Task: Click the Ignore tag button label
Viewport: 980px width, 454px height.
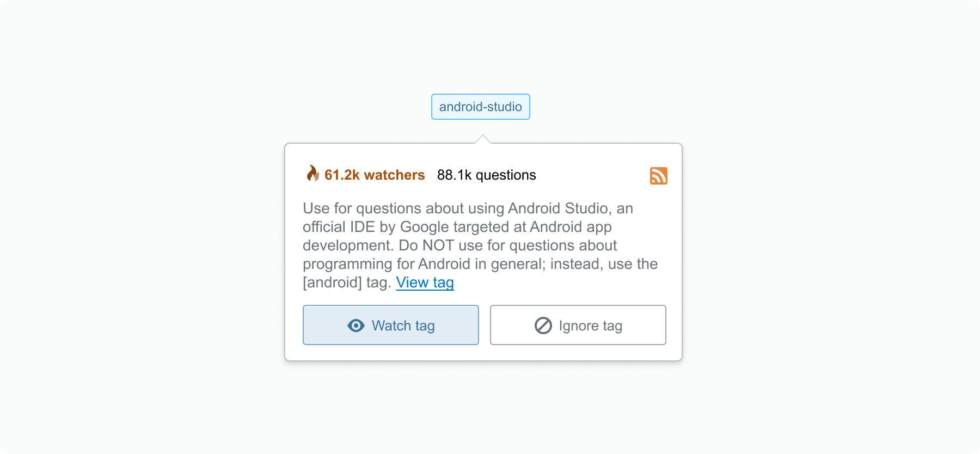Action: 591,326
